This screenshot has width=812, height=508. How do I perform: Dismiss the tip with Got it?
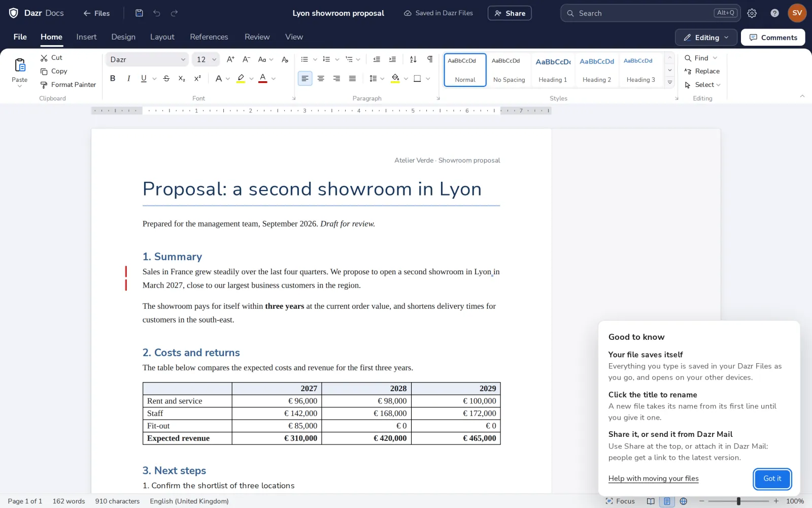tap(772, 479)
